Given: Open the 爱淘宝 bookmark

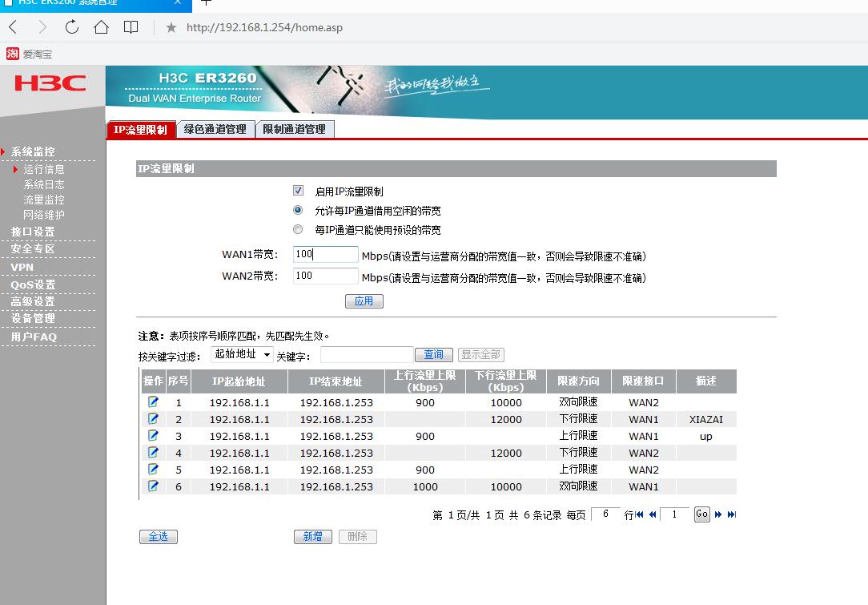Looking at the screenshot, I should 30,54.
